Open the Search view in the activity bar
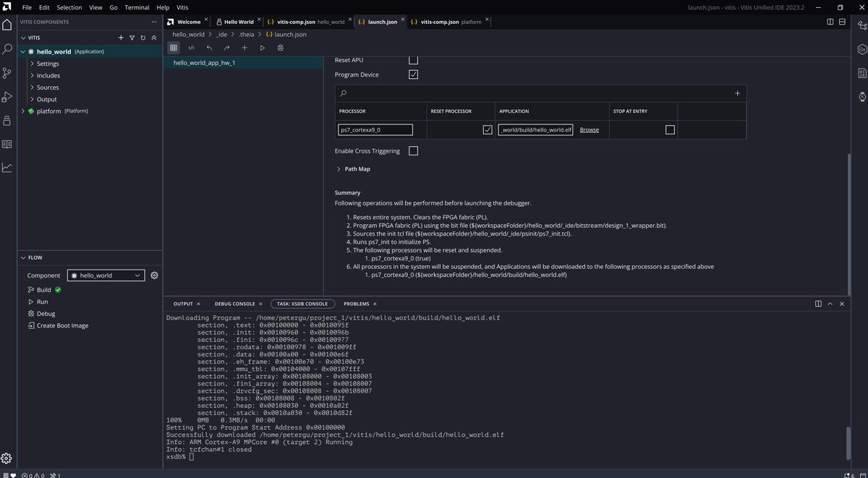Screen dimensions: 868x478 point(7,49)
